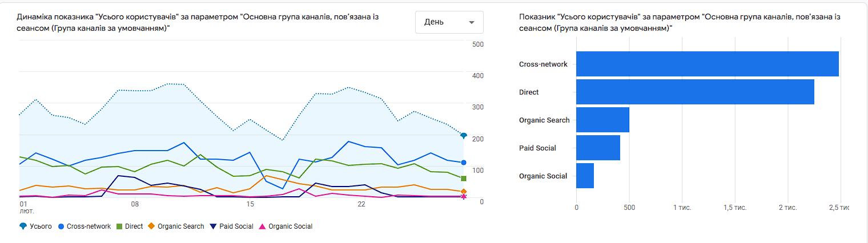
Task: Open the День time granularity dropdown
Action: coord(449,22)
